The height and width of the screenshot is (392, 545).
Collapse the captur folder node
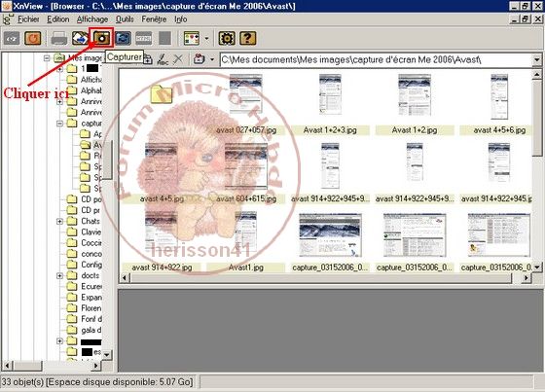pyautogui.click(x=59, y=124)
